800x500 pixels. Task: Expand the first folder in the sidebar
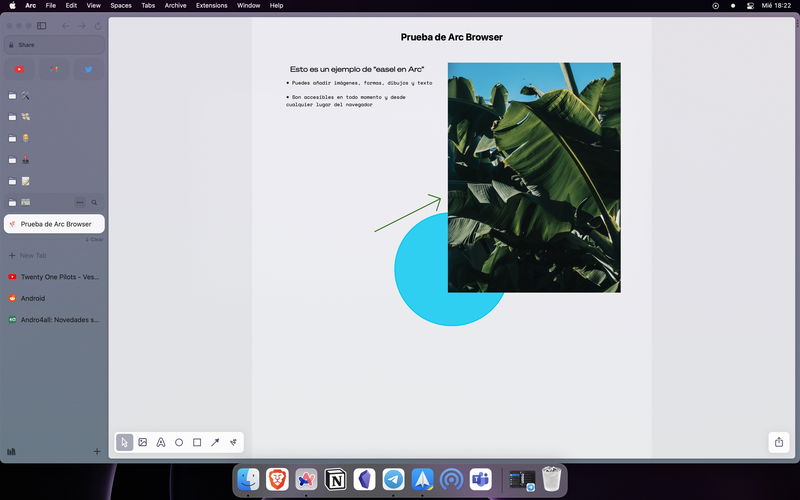(13, 96)
